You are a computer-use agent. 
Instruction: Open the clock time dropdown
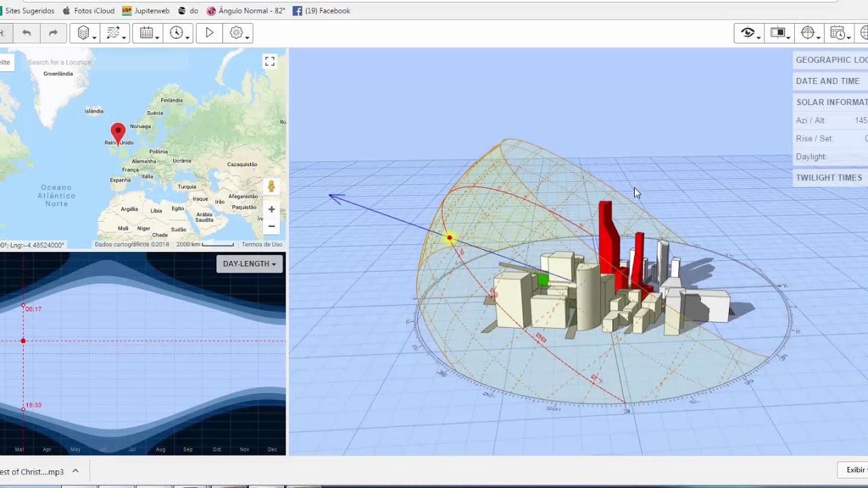pyautogui.click(x=179, y=33)
